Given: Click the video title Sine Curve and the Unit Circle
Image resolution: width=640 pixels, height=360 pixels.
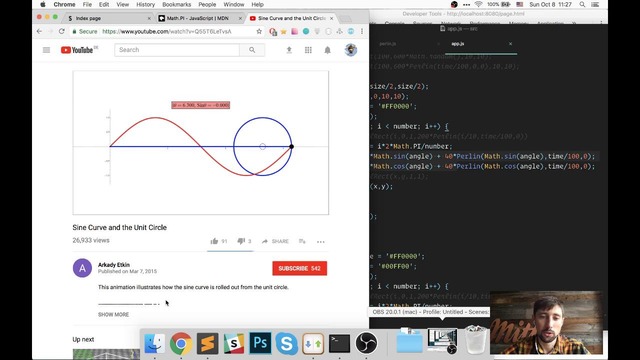Looking at the screenshot, I should (x=120, y=227).
